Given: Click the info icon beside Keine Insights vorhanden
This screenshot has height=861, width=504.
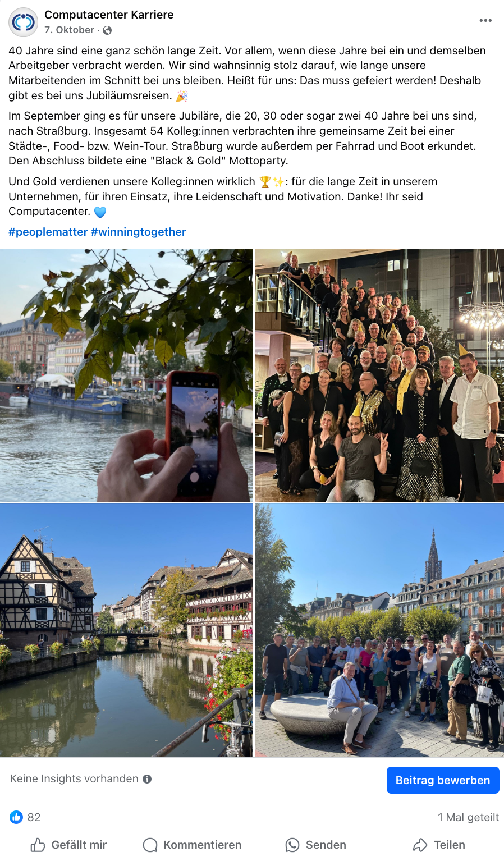Looking at the screenshot, I should [x=147, y=779].
